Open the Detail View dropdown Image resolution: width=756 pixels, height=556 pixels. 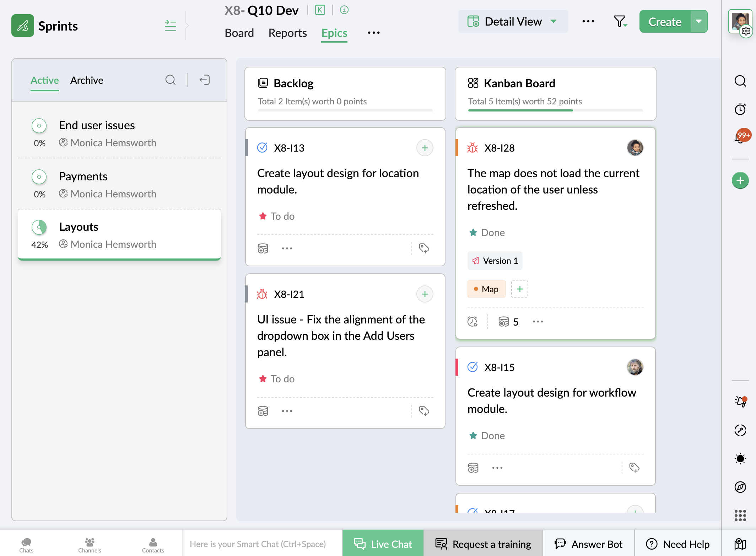[x=513, y=22]
